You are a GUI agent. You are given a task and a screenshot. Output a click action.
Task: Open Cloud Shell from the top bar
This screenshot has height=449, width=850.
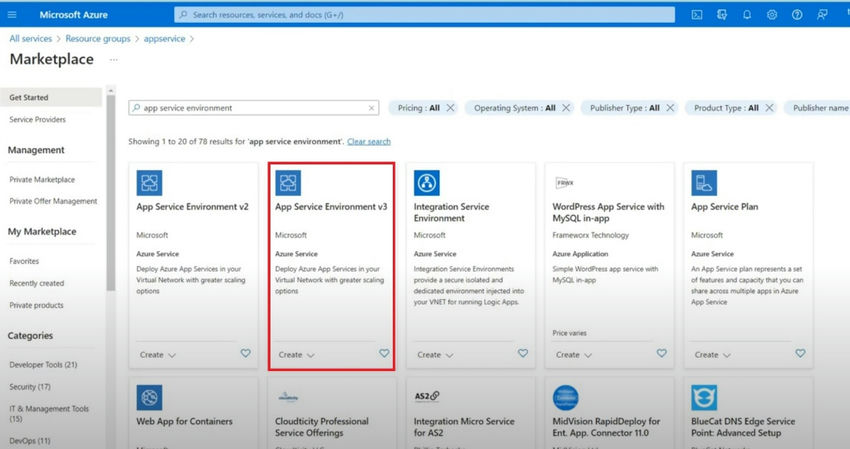tap(697, 15)
